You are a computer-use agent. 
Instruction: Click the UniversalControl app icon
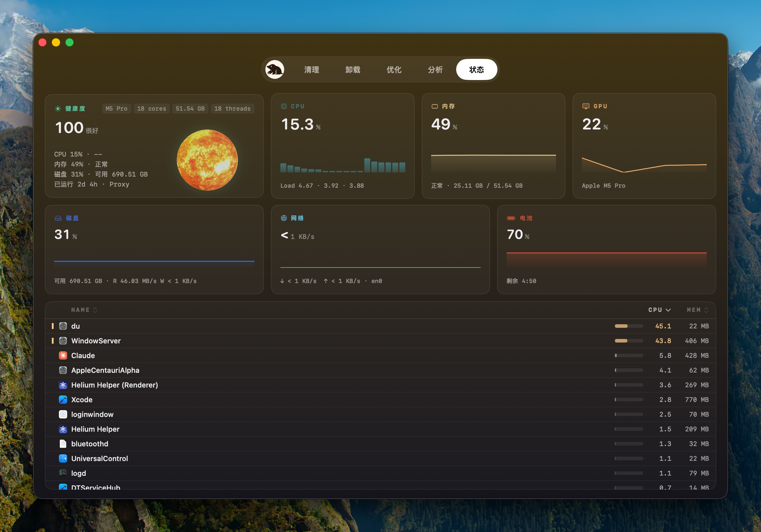(x=63, y=458)
